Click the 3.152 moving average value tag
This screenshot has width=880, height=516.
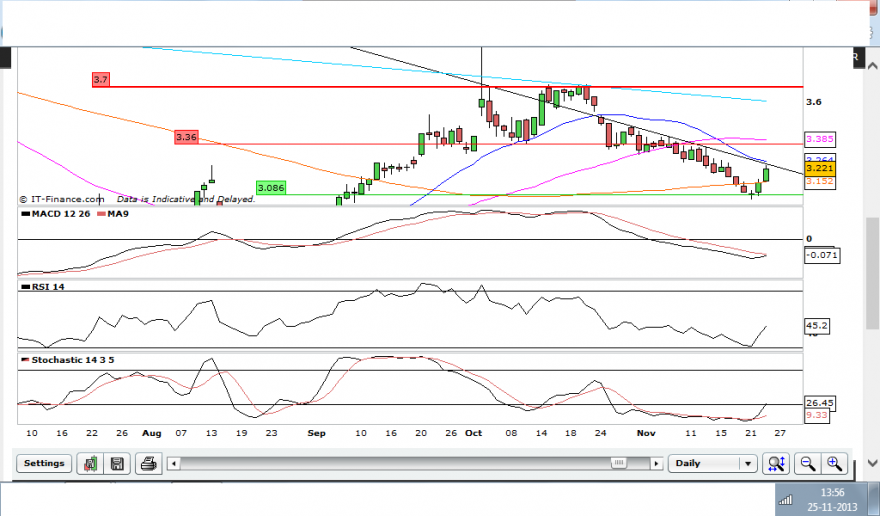coord(820,181)
